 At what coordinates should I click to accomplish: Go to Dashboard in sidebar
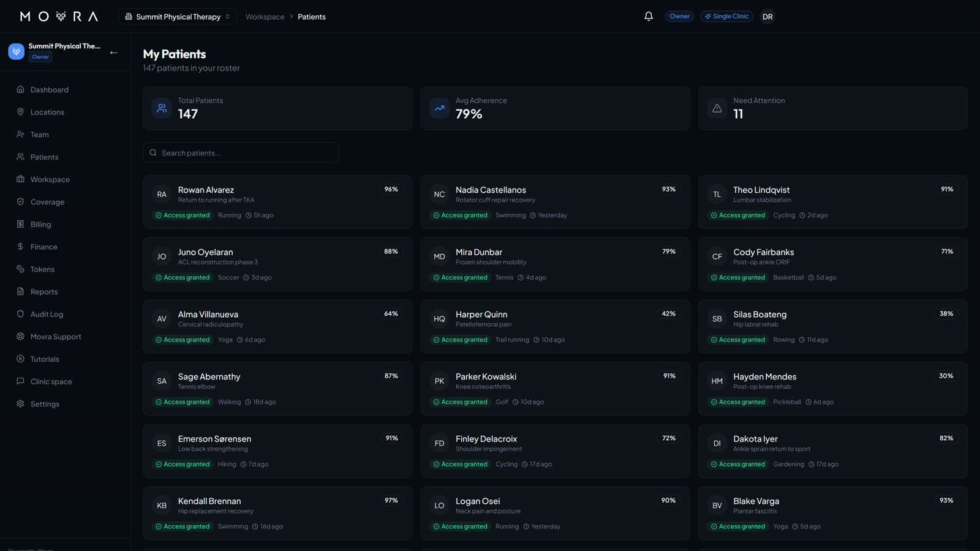click(65, 89)
